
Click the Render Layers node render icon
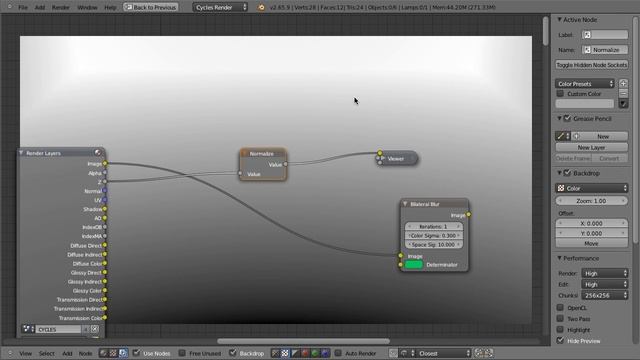[x=98, y=153]
